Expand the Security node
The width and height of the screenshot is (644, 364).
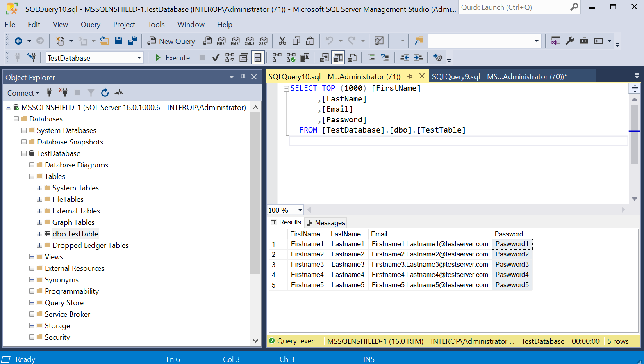tap(32, 337)
